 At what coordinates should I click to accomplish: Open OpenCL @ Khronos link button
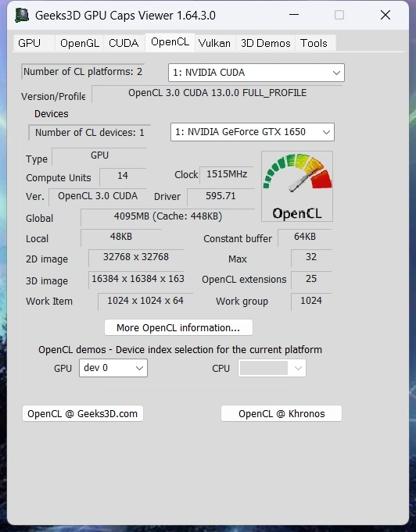pyautogui.click(x=282, y=413)
